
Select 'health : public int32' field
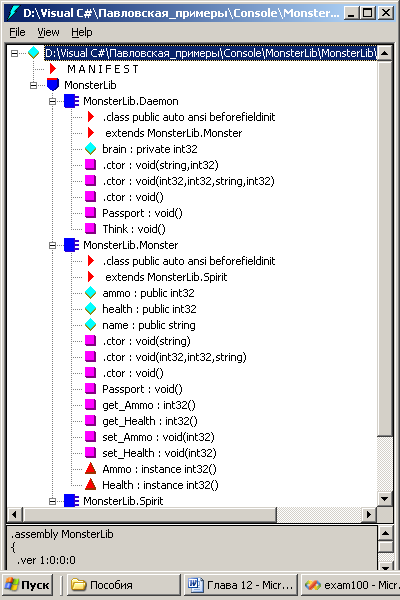(x=149, y=309)
